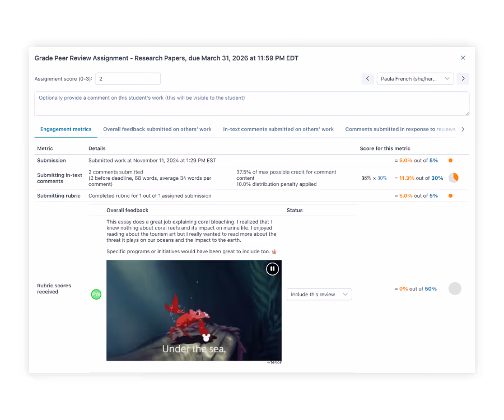The image size is (504, 420).
Task: Pause the Under the sea GIF
Action: click(x=272, y=269)
